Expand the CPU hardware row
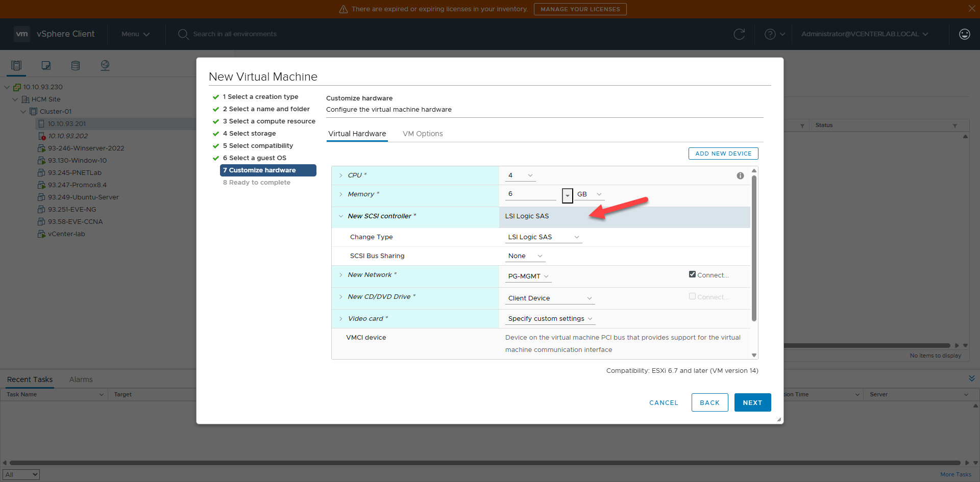This screenshot has width=980, height=482. click(x=341, y=175)
